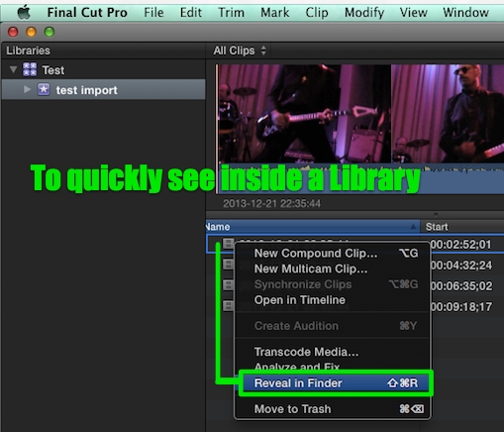Open the All Clips filter dropdown
504x432 pixels.
point(240,51)
